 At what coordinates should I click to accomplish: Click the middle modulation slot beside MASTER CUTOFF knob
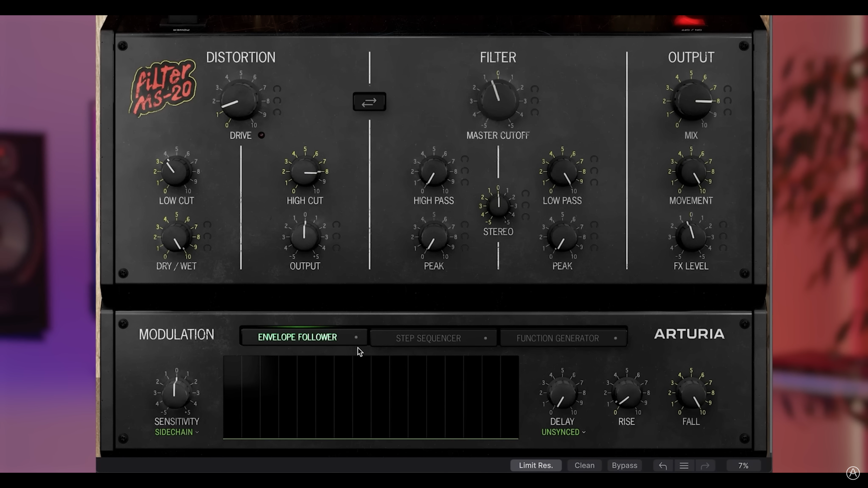(x=535, y=101)
